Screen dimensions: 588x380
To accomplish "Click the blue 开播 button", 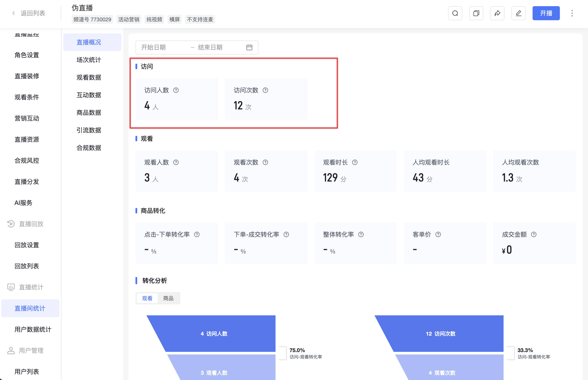I will [x=546, y=13].
